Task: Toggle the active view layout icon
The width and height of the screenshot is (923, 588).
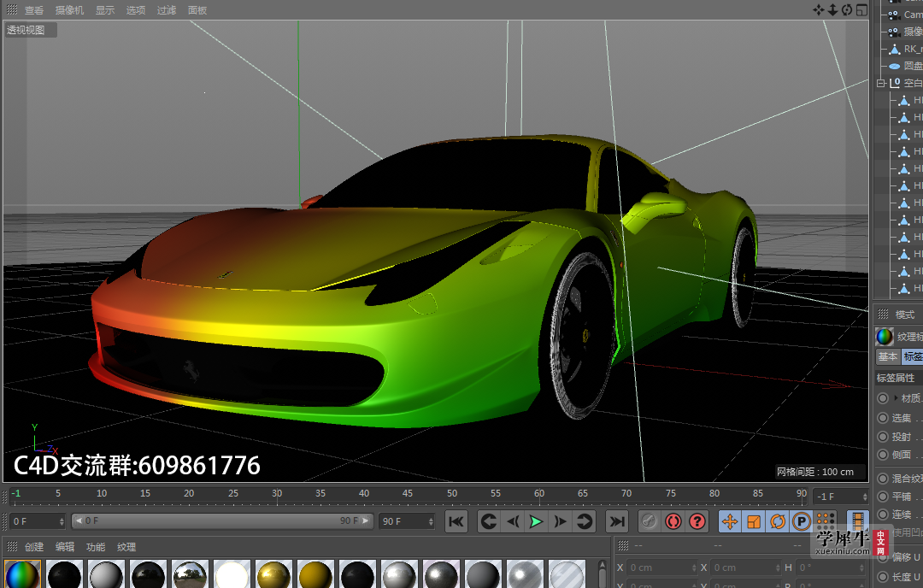Action: click(x=861, y=10)
